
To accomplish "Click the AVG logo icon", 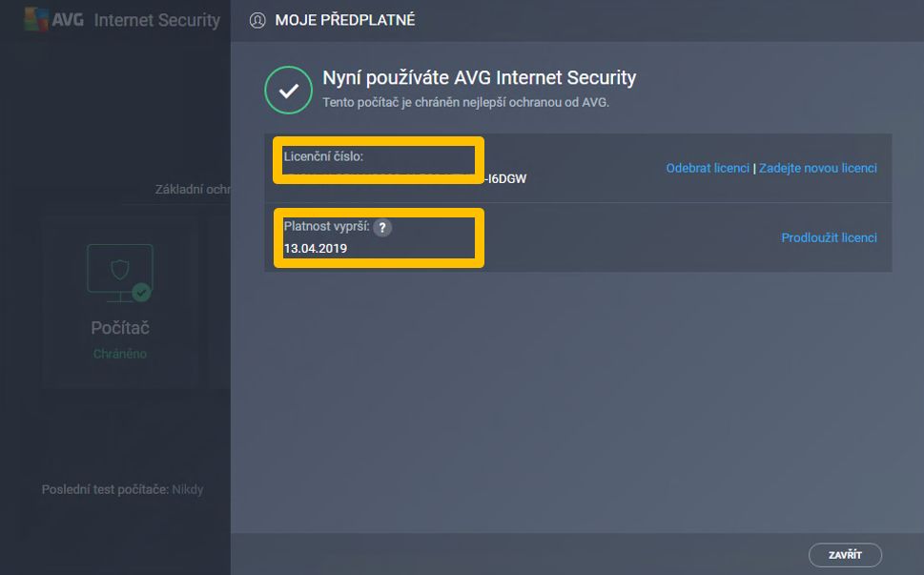I will (36, 19).
